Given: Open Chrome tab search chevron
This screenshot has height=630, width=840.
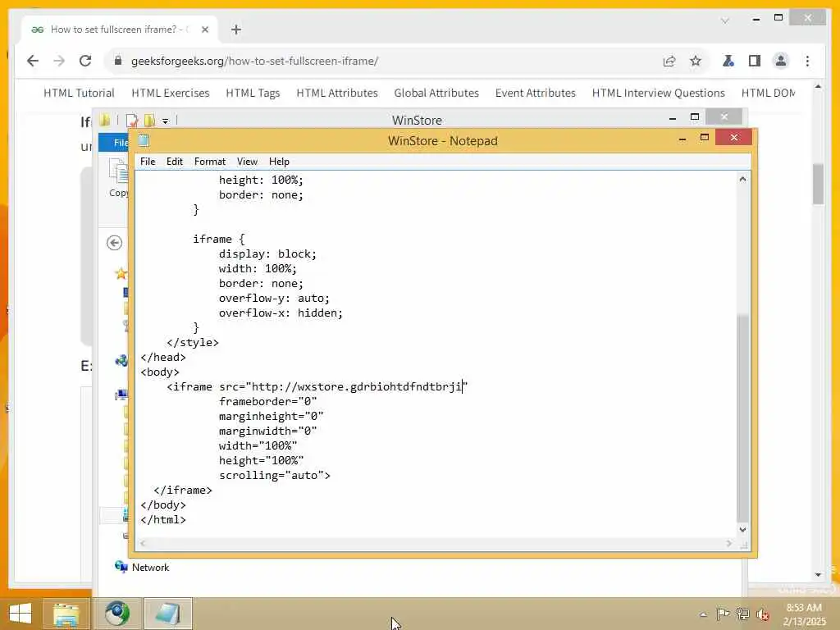Looking at the screenshot, I should pyautogui.click(x=725, y=21).
